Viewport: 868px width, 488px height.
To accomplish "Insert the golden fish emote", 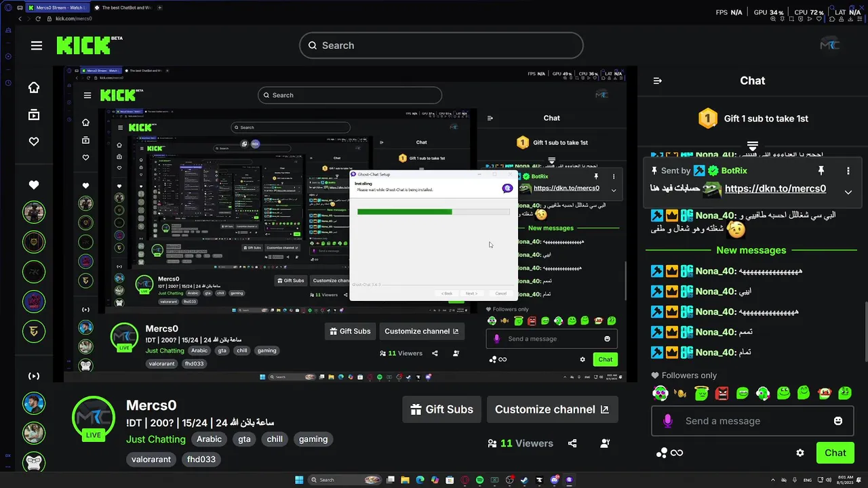I will [x=680, y=393].
